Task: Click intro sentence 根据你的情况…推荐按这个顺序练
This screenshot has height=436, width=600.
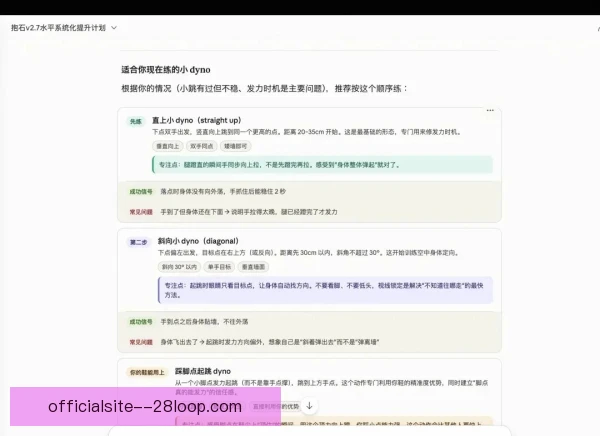Action: (x=264, y=88)
